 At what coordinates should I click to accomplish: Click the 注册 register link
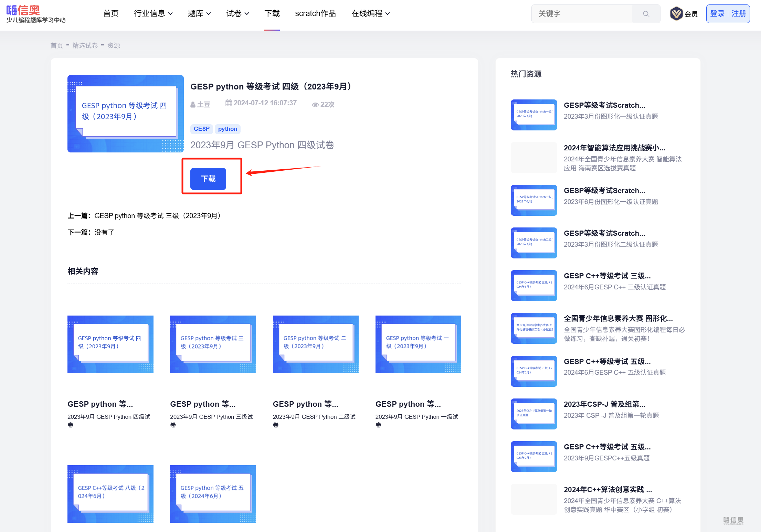tap(739, 14)
